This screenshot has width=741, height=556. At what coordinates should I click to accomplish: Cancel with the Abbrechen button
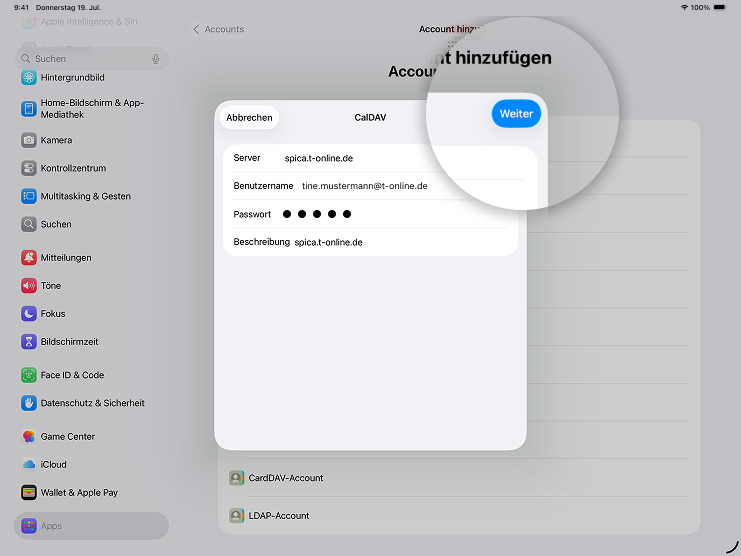(249, 118)
